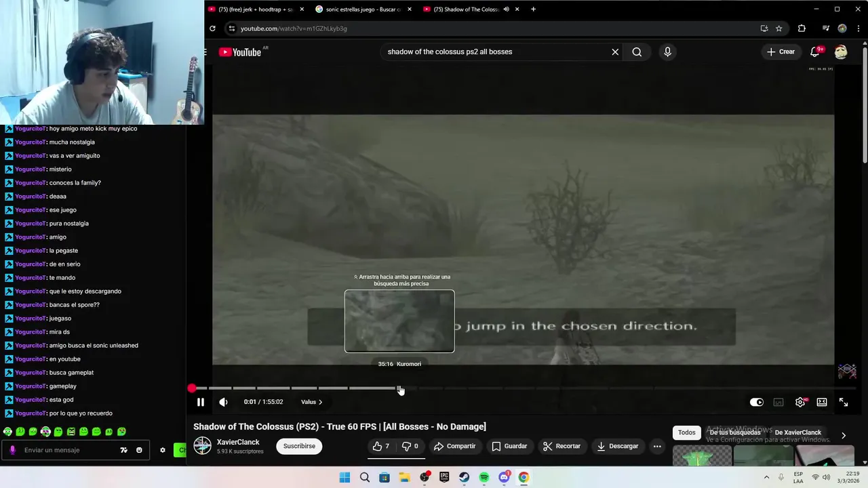
Task: Toggle the autoplay switch in player
Action: click(757, 402)
